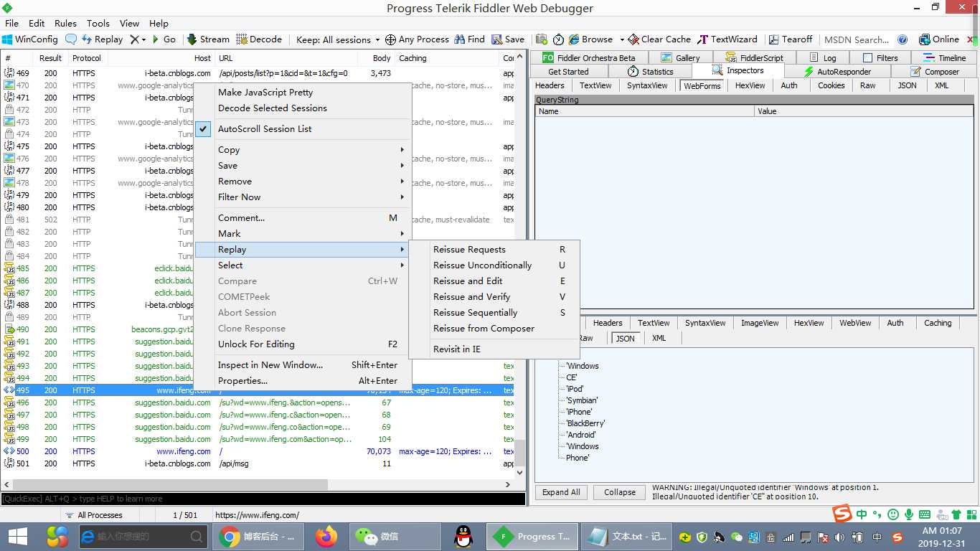The image size is (980, 551).
Task: Switch to request SyntaxView tab
Action: click(647, 85)
